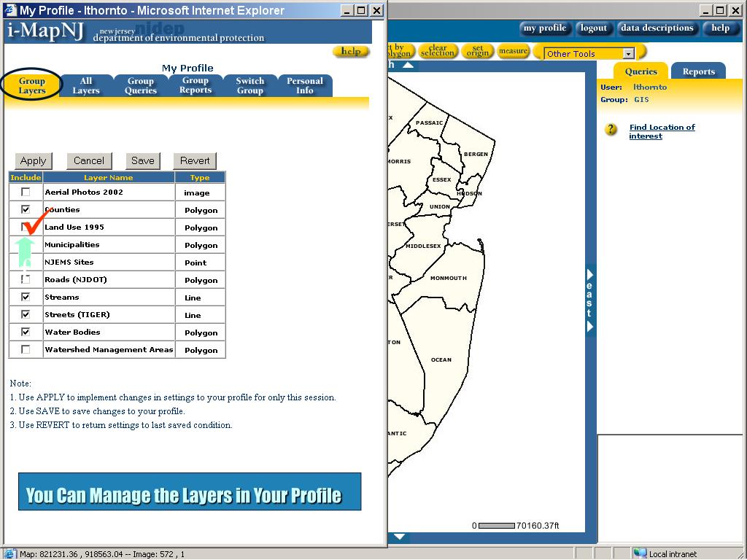This screenshot has width=747, height=560.
Task: Click Middlesex county on the map
Action: [423, 246]
